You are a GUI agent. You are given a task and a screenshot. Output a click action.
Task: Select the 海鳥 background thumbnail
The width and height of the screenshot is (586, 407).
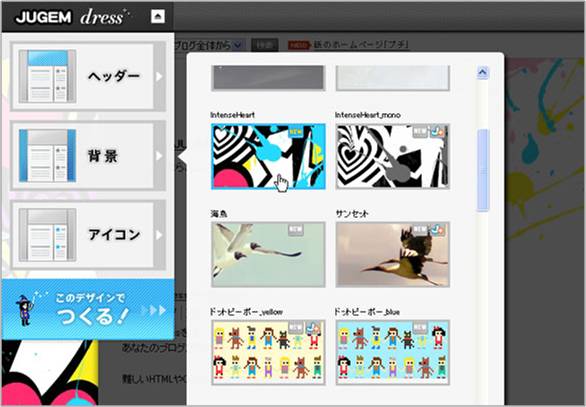point(268,255)
